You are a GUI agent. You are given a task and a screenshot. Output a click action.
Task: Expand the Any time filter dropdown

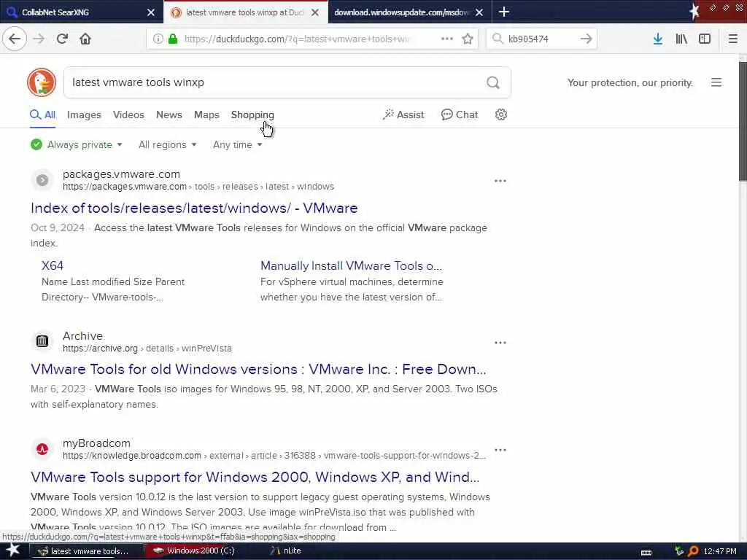(237, 145)
